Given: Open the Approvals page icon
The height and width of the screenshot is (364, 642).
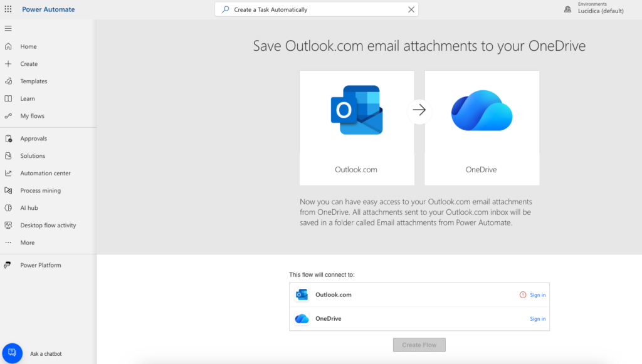Looking at the screenshot, I should (8, 138).
